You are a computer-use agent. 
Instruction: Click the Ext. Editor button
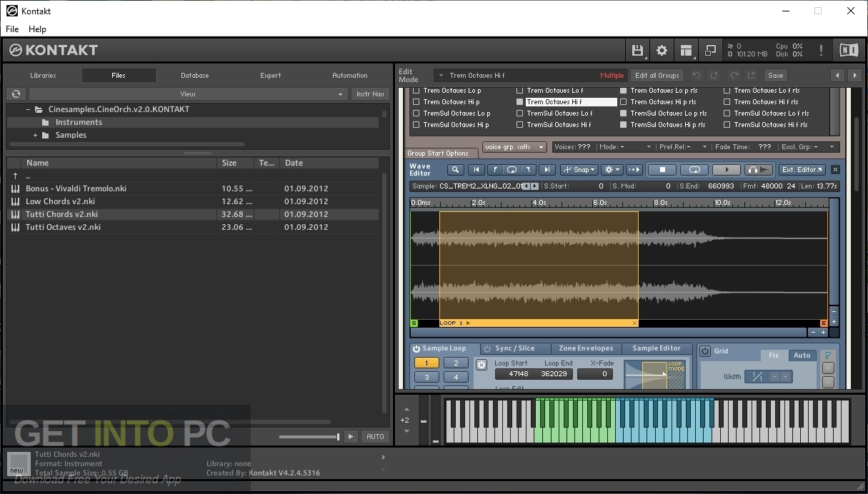coord(802,170)
